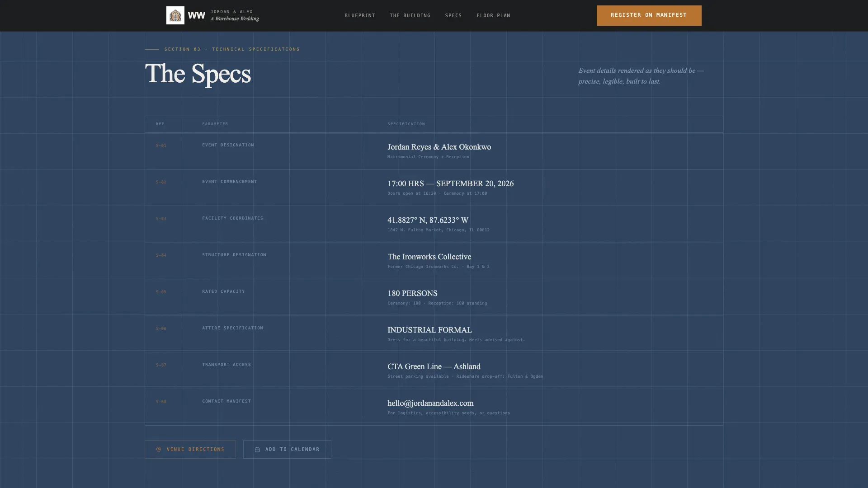Click the CTA Green Line — Ashland entry

point(434,366)
